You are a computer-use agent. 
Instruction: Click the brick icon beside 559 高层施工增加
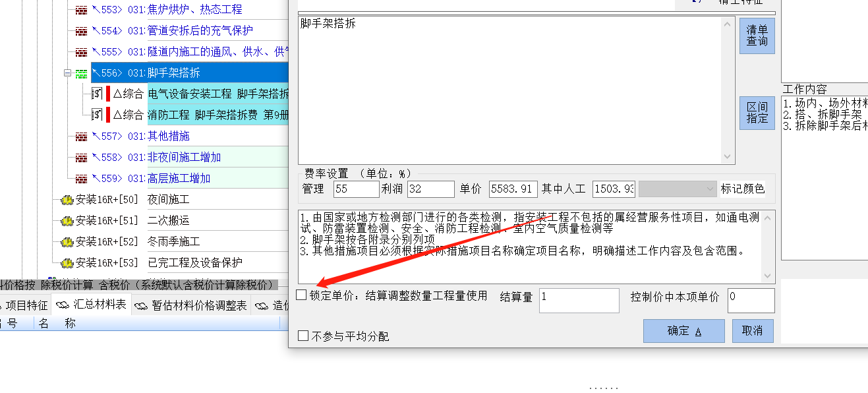(x=83, y=178)
